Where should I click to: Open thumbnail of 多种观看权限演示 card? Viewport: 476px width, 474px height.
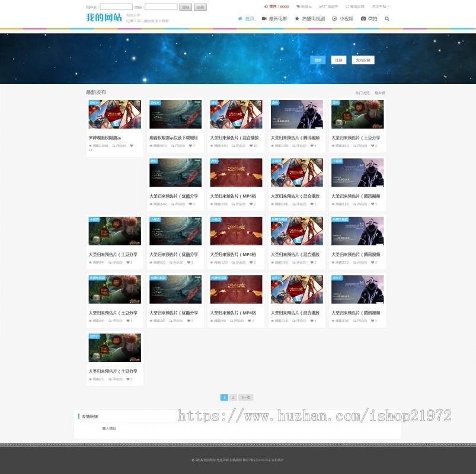tap(115, 114)
